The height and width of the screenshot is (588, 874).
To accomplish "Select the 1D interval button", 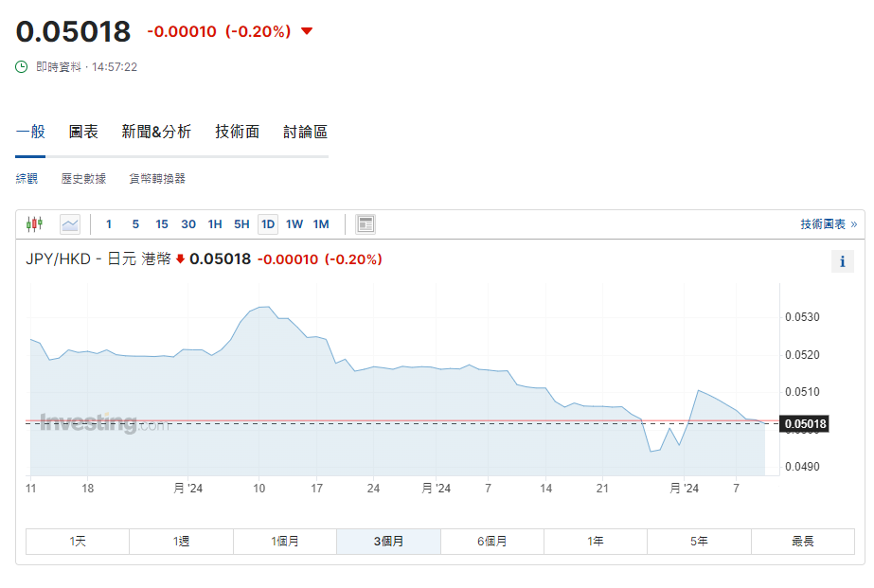I will (x=268, y=224).
